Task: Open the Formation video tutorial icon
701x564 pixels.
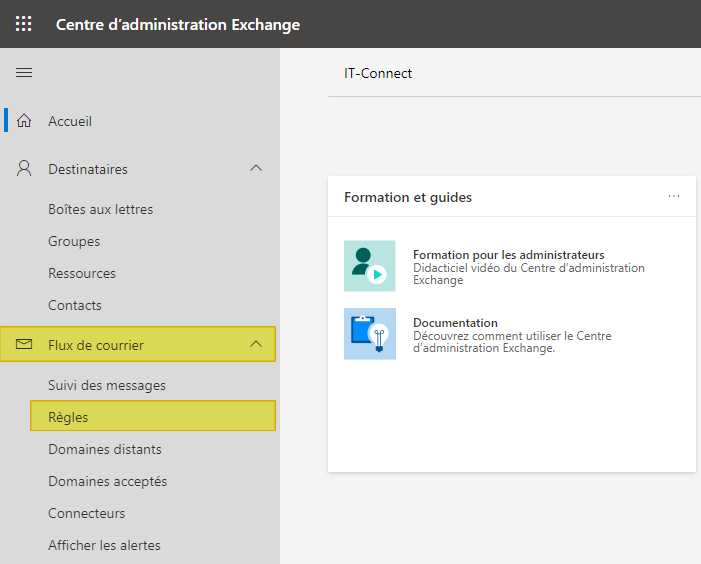Action: click(x=369, y=266)
